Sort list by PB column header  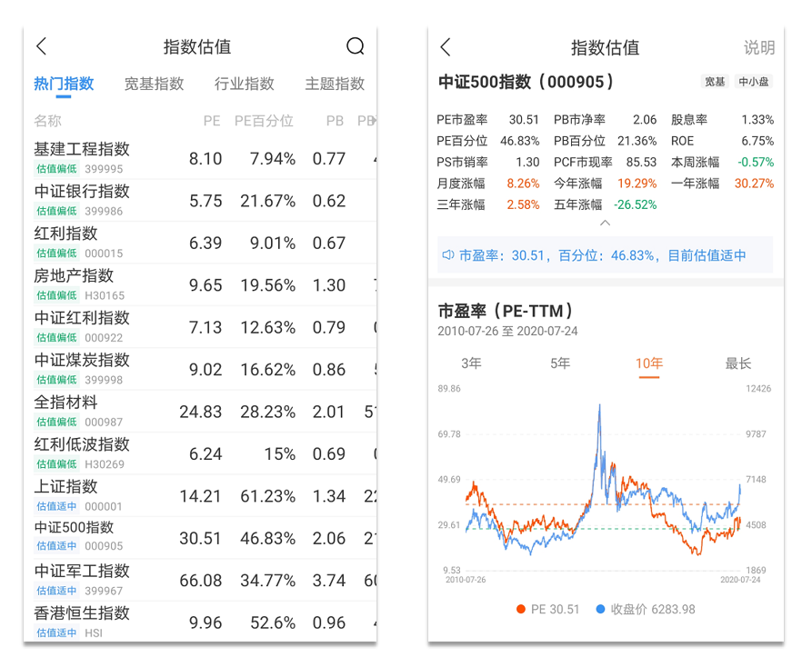pyautogui.click(x=335, y=121)
